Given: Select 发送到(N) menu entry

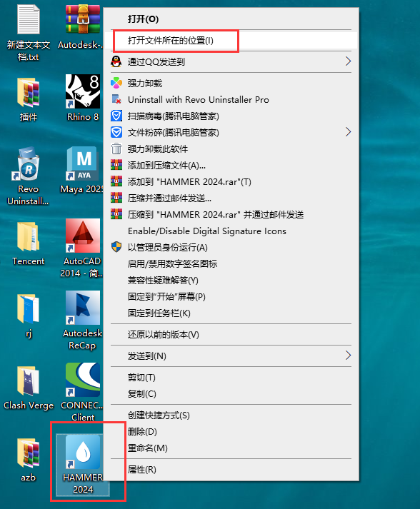Looking at the screenshot, I should tap(231, 356).
